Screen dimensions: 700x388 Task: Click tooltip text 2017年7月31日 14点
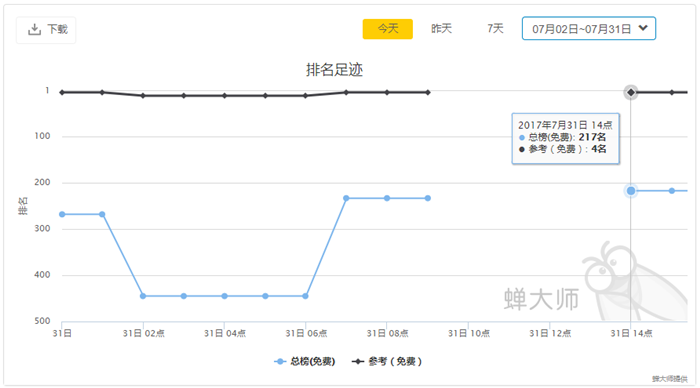point(565,125)
